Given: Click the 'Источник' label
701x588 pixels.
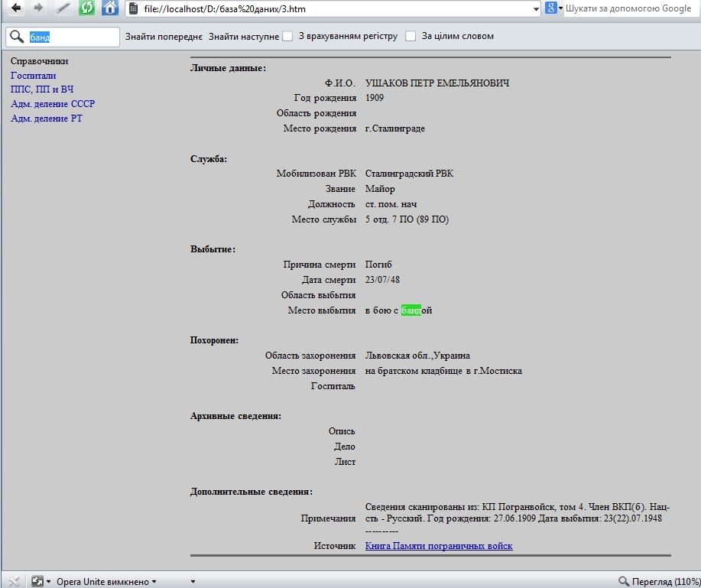Looking at the screenshot, I should pyautogui.click(x=334, y=545).
